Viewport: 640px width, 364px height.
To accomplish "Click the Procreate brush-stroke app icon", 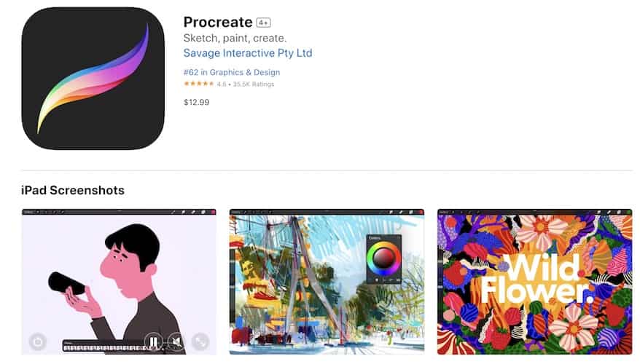I will [x=93, y=79].
